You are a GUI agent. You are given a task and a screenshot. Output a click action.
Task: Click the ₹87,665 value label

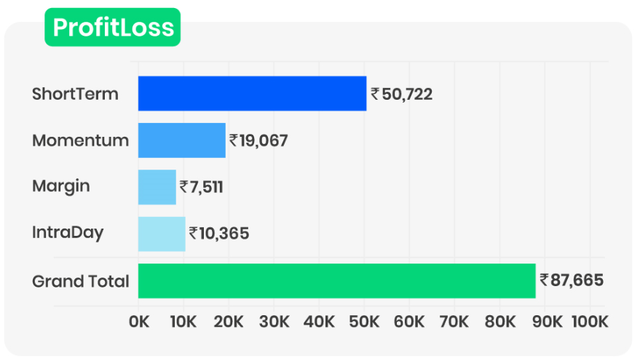[572, 280]
